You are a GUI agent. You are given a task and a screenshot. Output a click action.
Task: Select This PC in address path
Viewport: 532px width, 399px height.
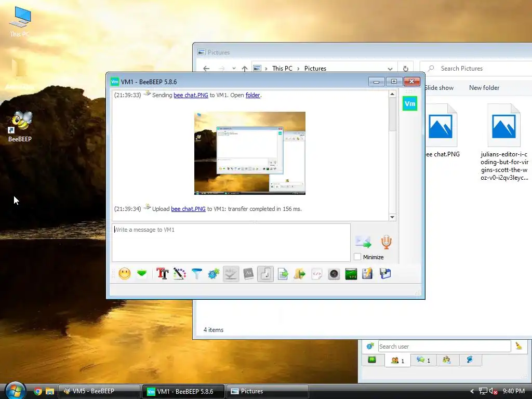click(282, 69)
